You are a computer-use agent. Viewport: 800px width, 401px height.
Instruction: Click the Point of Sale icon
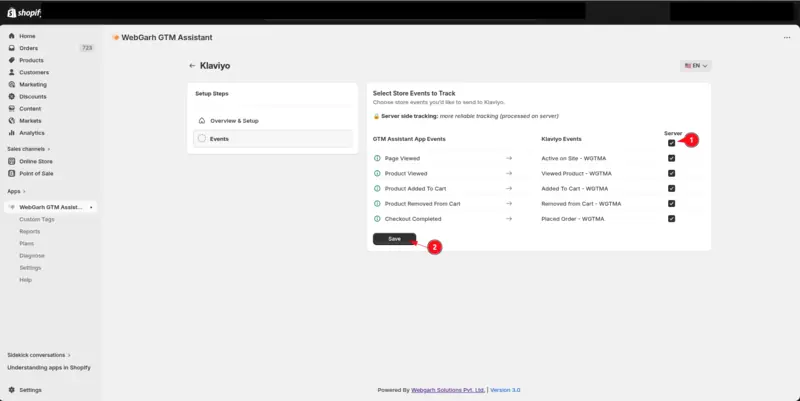(12, 173)
